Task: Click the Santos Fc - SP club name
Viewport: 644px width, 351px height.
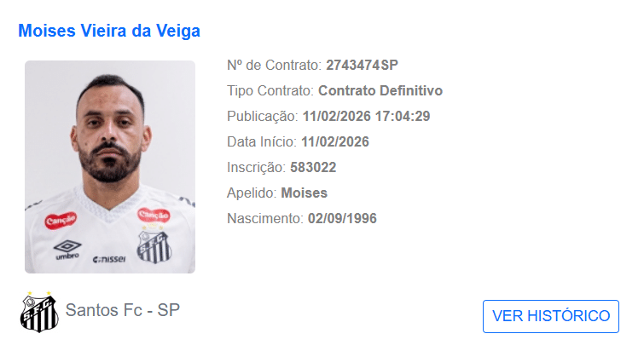Action: (x=122, y=310)
